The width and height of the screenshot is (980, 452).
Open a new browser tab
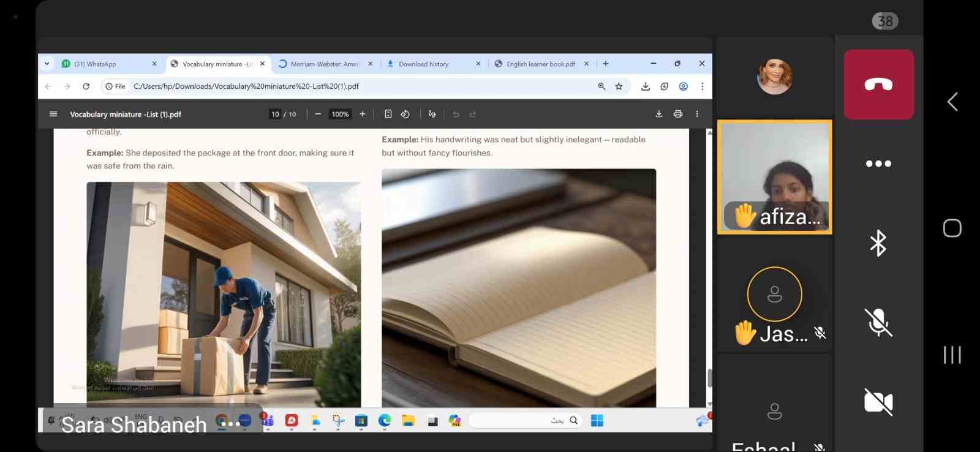[606, 64]
